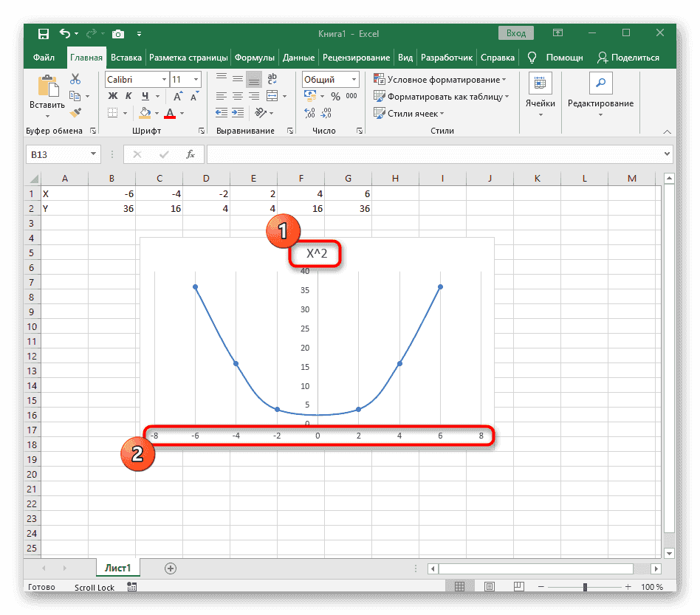Switch to the Вставка ribbon tab
The width and height of the screenshot is (700, 615).
coord(126,57)
